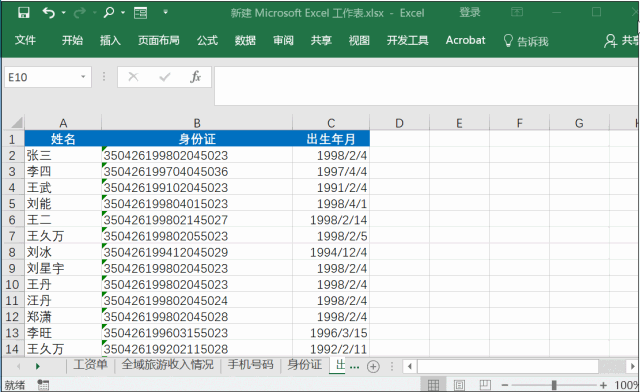This screenshot has height=392, width=640.
Task: Click the 姓名 header cell
Action: (63, 139)
